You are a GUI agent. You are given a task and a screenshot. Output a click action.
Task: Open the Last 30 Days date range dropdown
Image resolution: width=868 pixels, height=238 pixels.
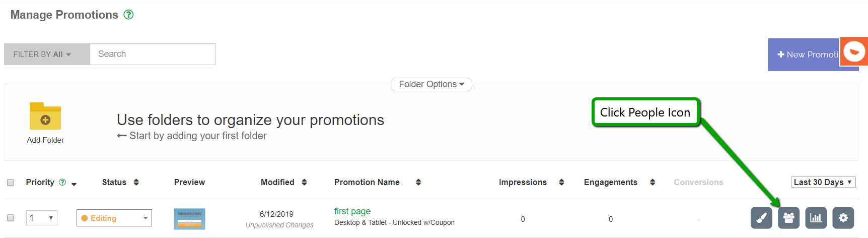point(823,182)
